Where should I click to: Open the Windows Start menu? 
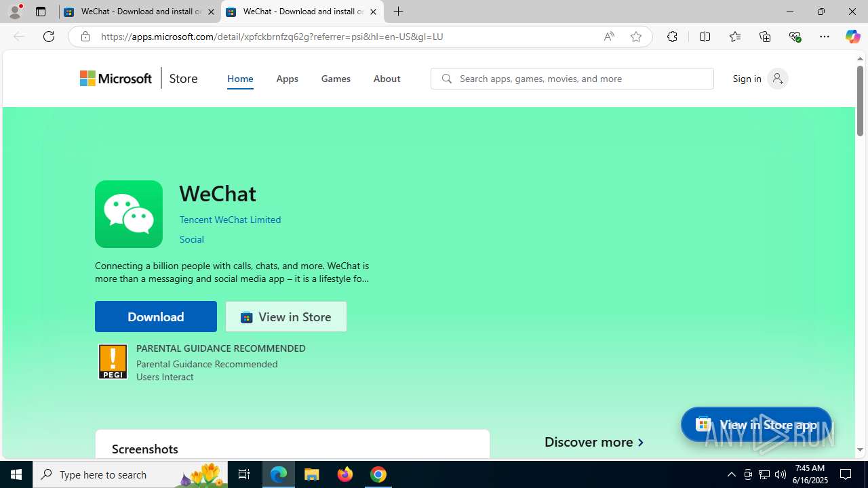click(16, 474)
